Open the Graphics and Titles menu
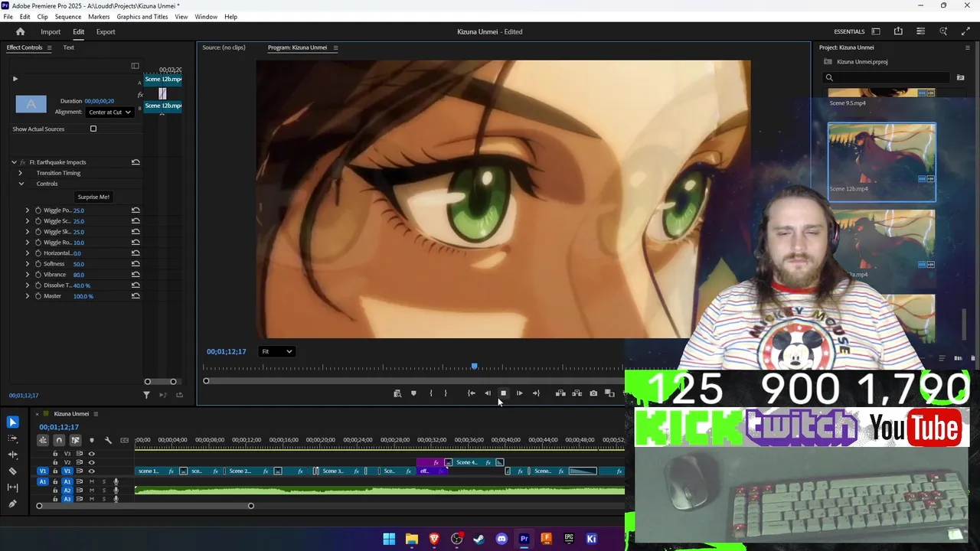 pyautogui.click(x=142, y=17)
